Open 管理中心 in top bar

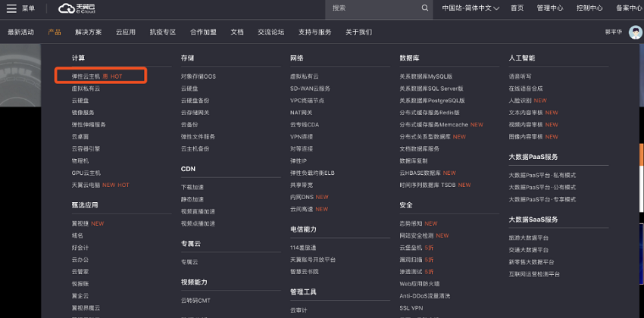[550, 8]
